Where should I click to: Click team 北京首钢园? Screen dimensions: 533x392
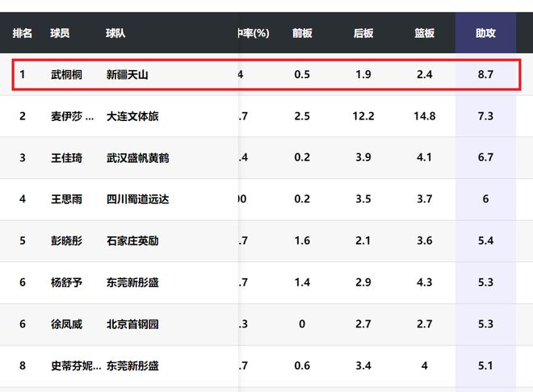pyautogui.click(x=132, y=324)
